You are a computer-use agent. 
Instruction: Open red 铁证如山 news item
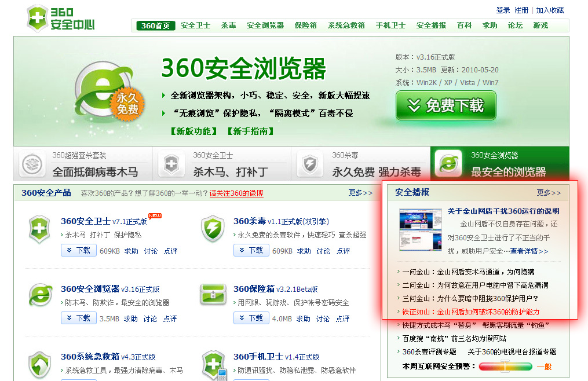pyautogui.click(x=470, y=312)
